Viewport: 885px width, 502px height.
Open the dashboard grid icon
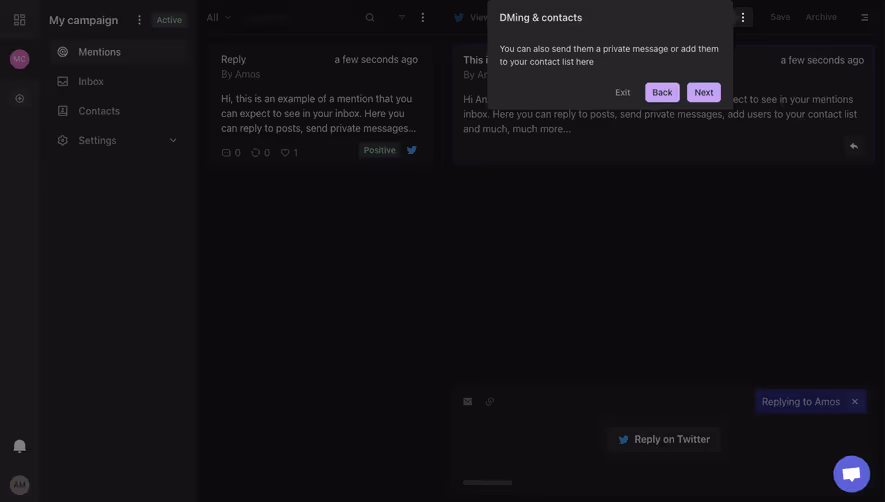point(19,20)
